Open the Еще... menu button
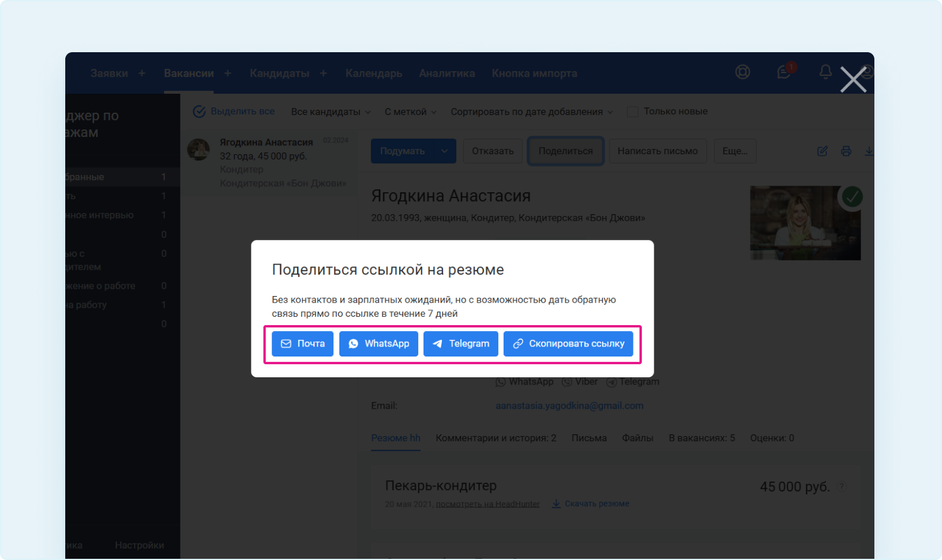This screenshot has width=942, height=560. 735,151
